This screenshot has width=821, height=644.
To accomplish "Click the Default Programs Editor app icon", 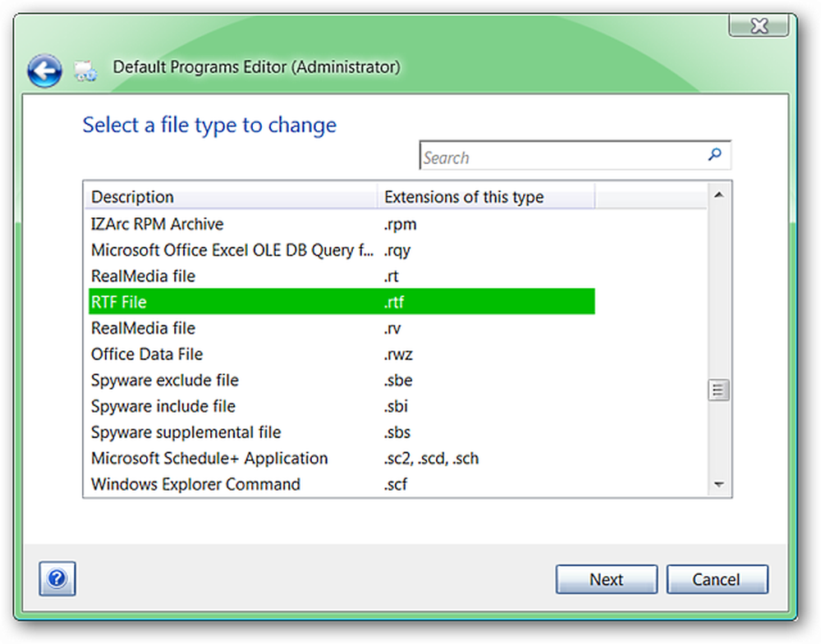I will (85, 71).
